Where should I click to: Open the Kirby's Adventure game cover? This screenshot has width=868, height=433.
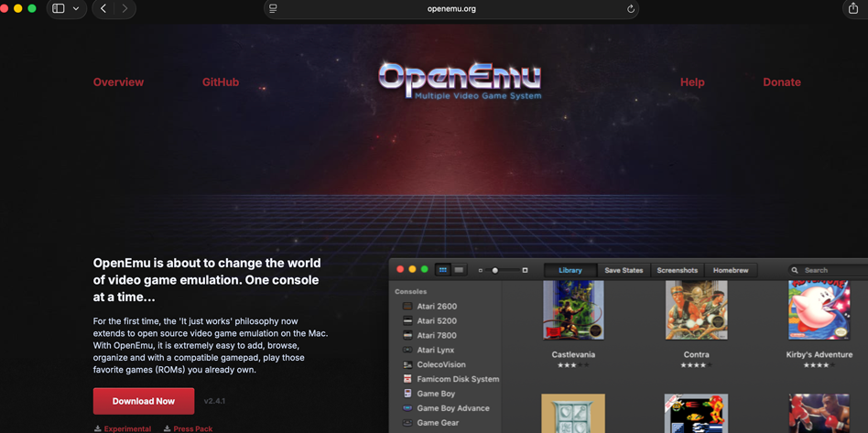click(819, 310)
